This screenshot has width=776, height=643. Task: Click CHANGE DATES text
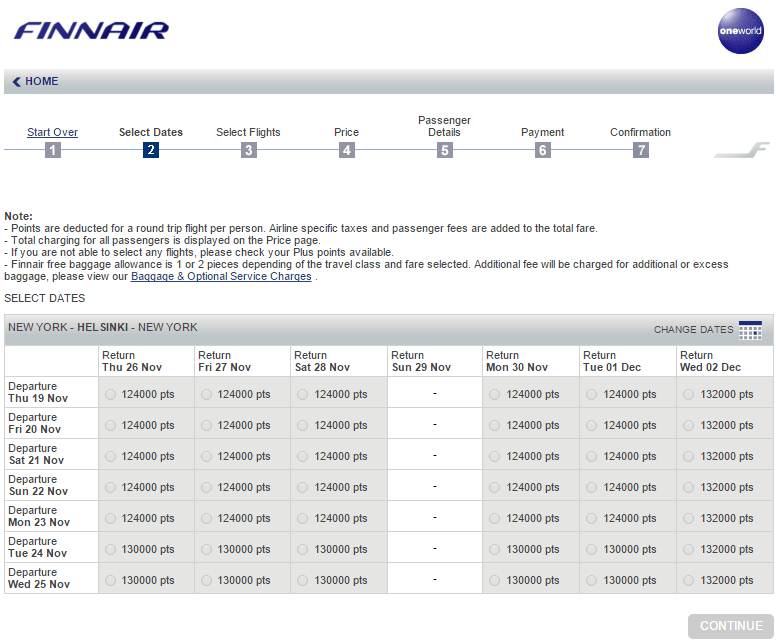point(693,330)
